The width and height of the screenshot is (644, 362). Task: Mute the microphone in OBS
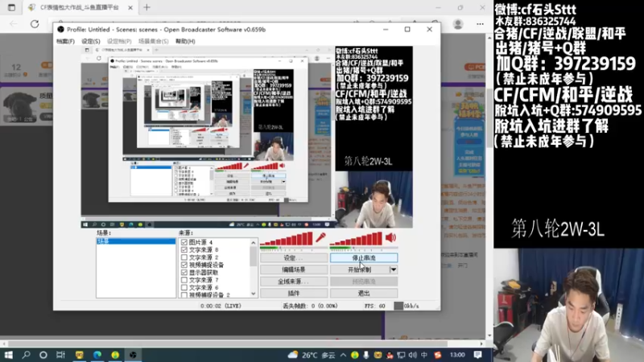(x=320, y=237)
